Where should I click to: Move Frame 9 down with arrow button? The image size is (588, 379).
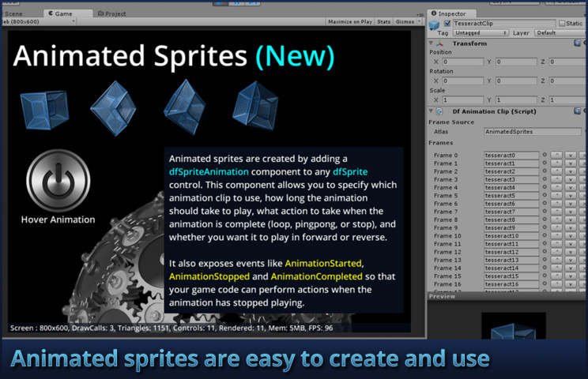[571, 227]
